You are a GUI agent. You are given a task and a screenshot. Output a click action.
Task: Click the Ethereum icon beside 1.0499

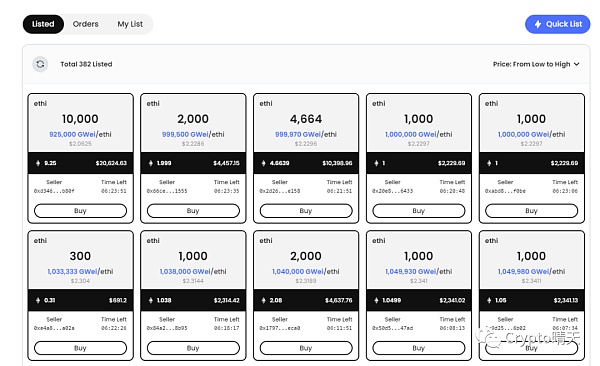(377, 301)
